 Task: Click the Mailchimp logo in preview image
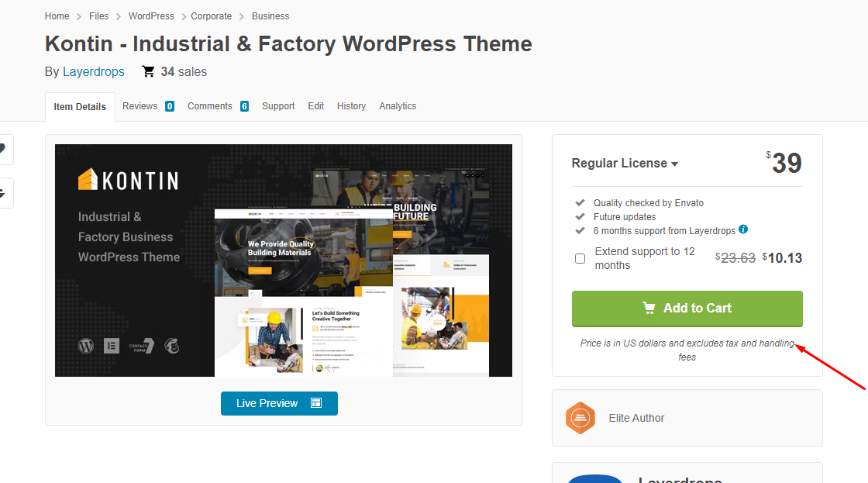tap(172, 347)
